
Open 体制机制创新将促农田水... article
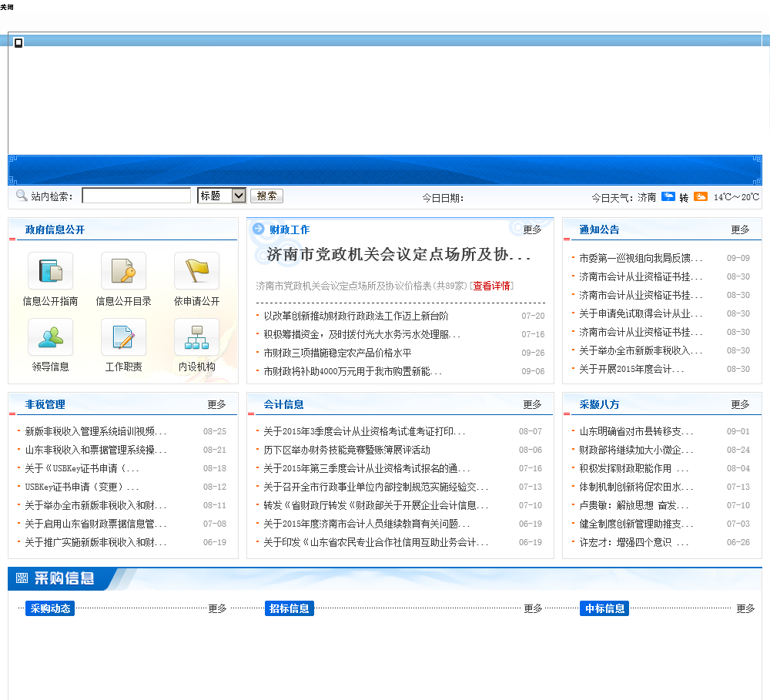coord(637,487)
